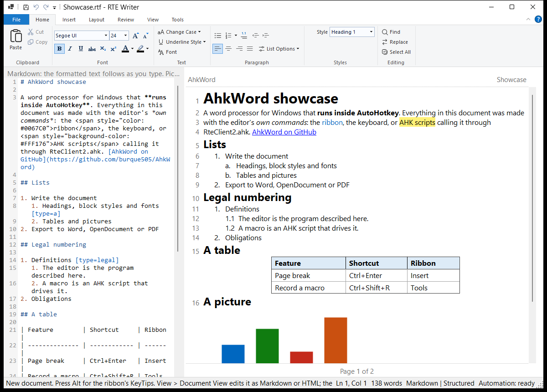Click the Cut scissors button
Viewport: 547px width, 392px height.
pyautogui.click(x=36, y=32)
